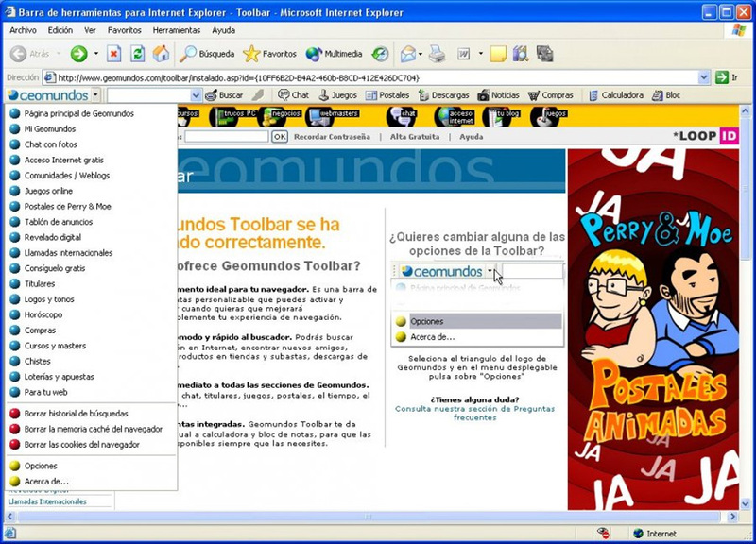Expand the toolbar search box dropdown

[196, 95]
